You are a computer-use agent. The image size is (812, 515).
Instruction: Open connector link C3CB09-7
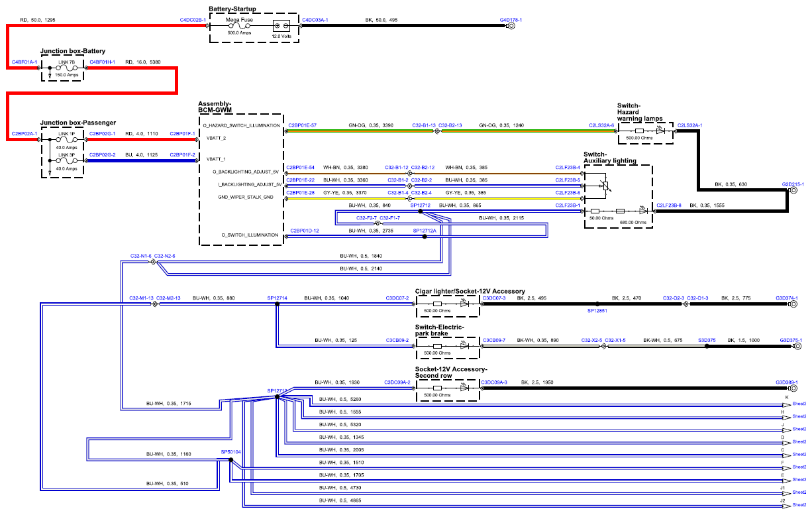click(x=494, y=341)
